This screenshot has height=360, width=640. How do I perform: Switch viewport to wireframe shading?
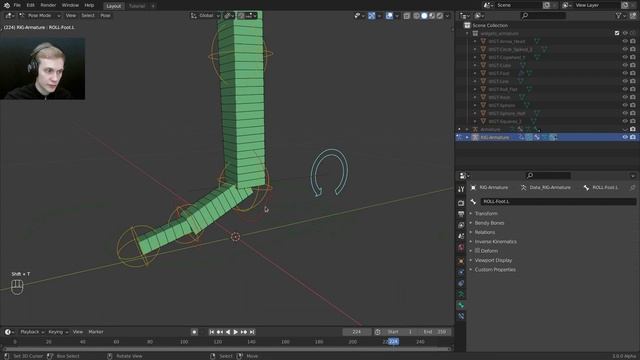(x=416, y=16)
